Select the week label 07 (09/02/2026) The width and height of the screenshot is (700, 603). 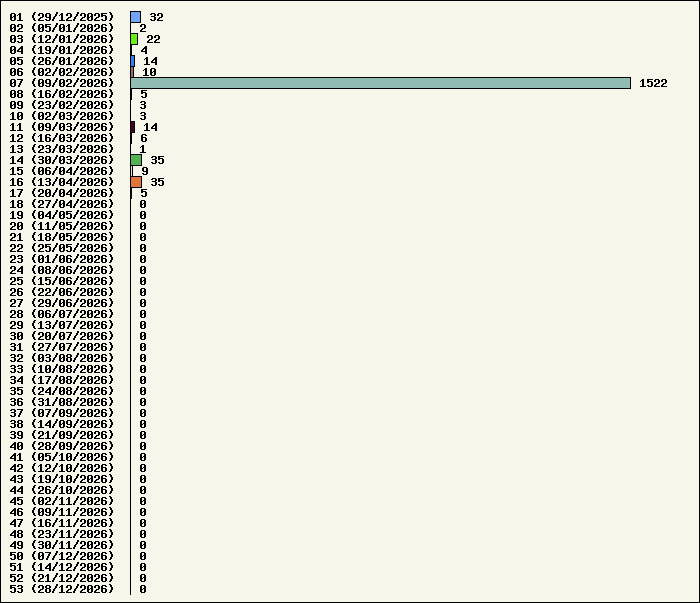62,83
